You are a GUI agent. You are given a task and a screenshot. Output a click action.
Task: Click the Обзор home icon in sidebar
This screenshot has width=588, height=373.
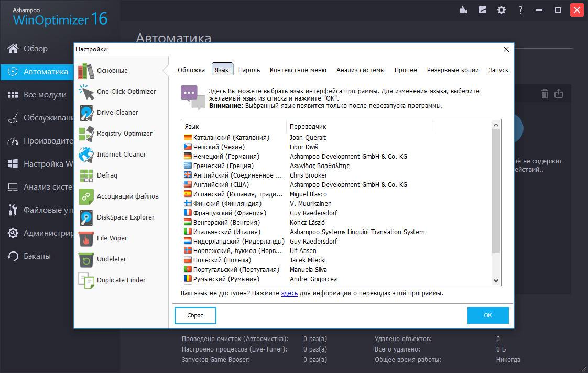(13, 48)
